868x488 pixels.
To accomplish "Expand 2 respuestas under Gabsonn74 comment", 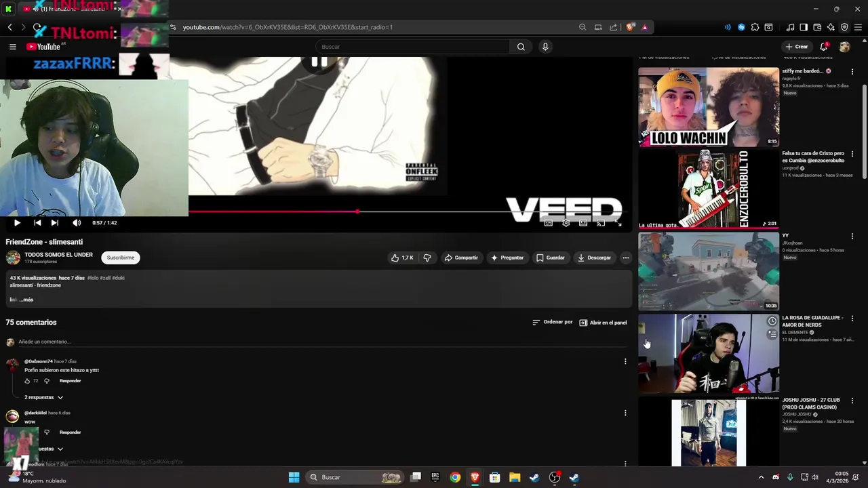I will 43,397.
